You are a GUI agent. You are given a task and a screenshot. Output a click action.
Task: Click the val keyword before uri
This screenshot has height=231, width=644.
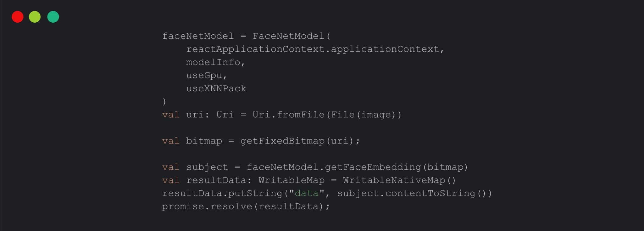point(171,115)
